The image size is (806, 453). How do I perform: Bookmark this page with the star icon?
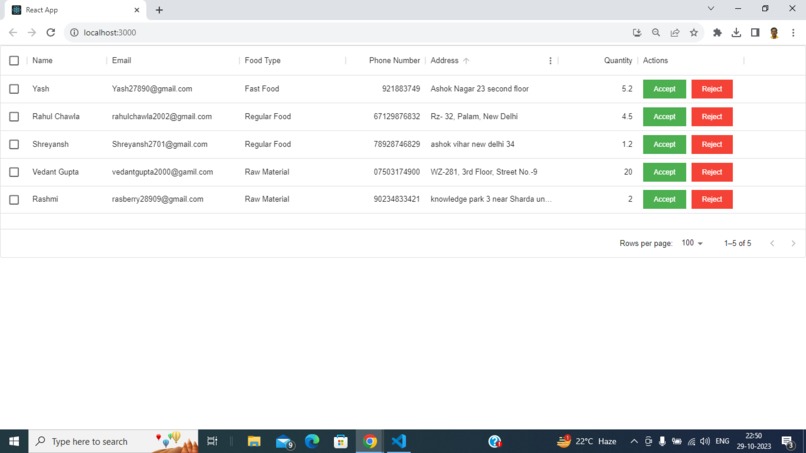[693, 32]
